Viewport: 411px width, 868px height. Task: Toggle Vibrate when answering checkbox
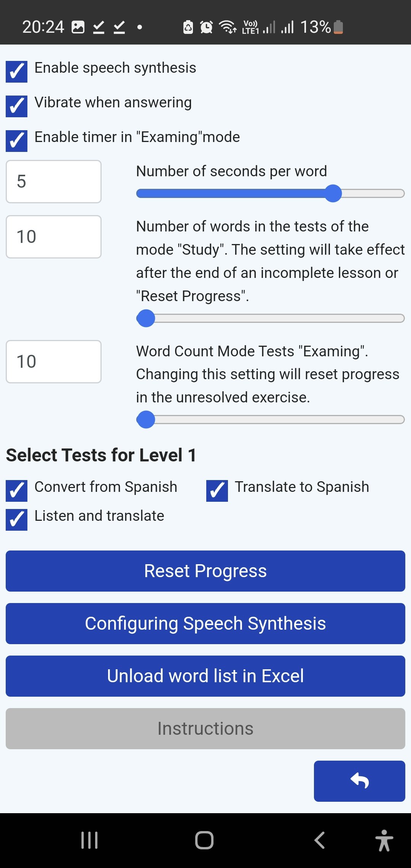click(16, 106)
